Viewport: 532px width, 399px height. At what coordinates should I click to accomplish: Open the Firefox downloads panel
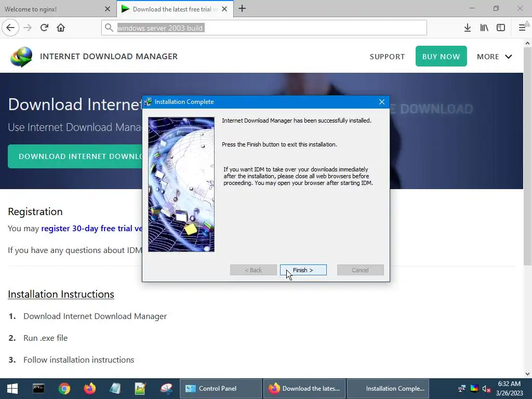467,28
